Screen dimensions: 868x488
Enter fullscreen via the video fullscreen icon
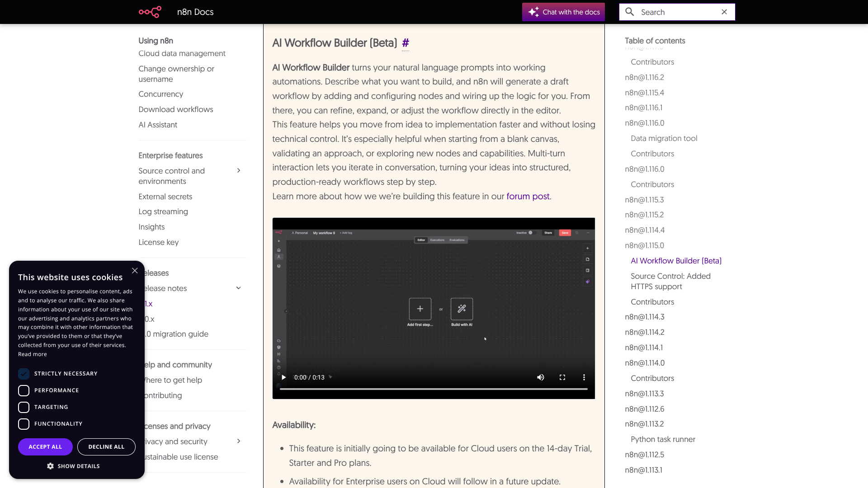coord(562,377)
